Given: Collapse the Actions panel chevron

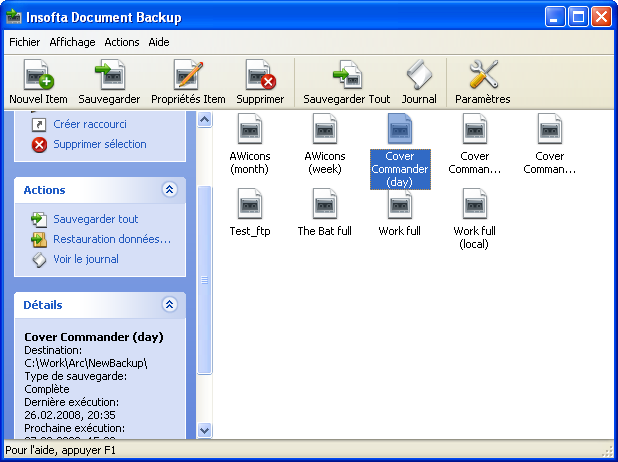Looking at the screenshot, I should [x=169, y=190].
